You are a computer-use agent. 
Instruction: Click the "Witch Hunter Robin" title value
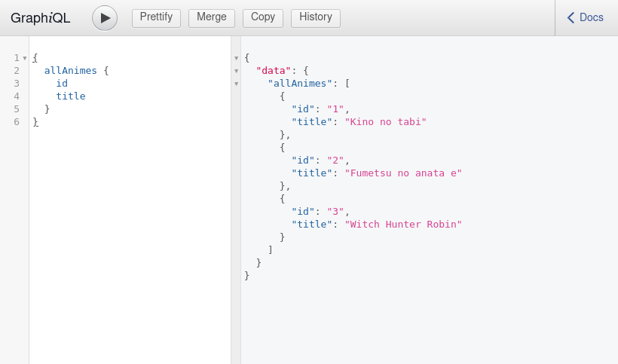(x=403, y=225)
